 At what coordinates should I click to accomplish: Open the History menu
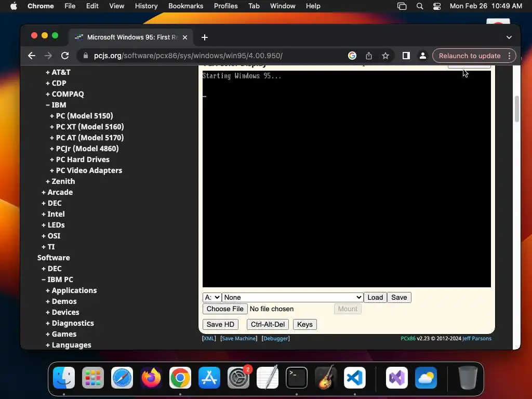[146, 6]
